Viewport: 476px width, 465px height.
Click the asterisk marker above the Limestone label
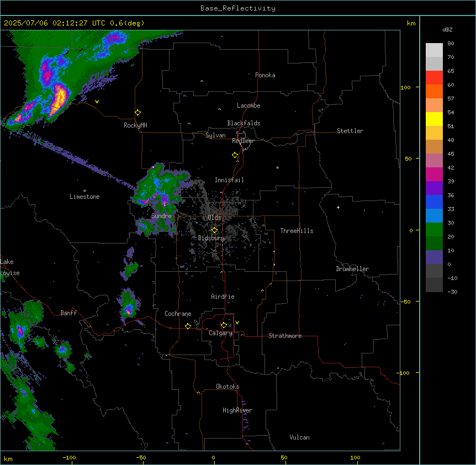coord(84,191)
